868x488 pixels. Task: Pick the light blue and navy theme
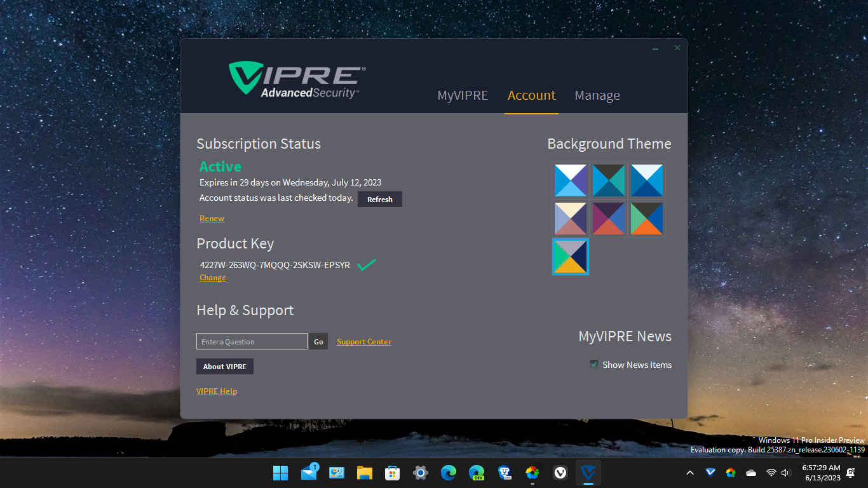pos(647,180)
